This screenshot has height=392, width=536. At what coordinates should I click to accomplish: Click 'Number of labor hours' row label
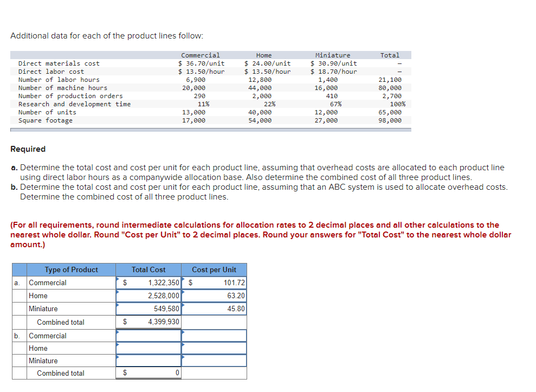tap(59, 80)
